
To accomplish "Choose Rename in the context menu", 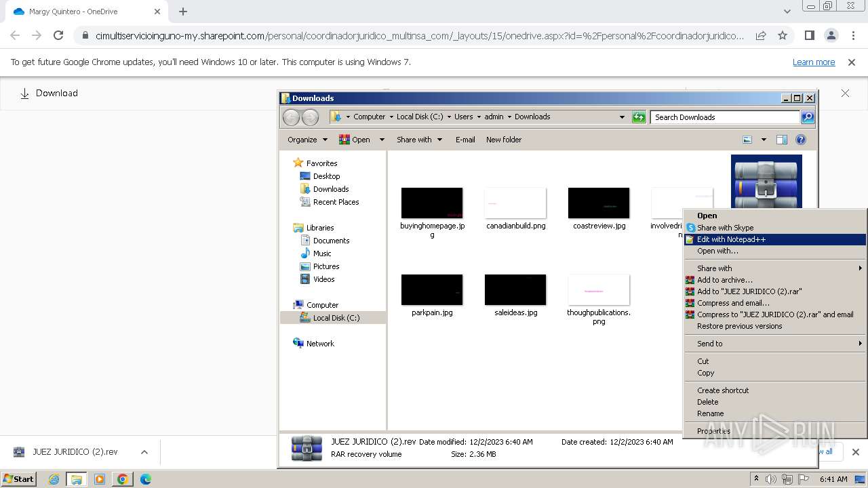I will coord(775,413).
